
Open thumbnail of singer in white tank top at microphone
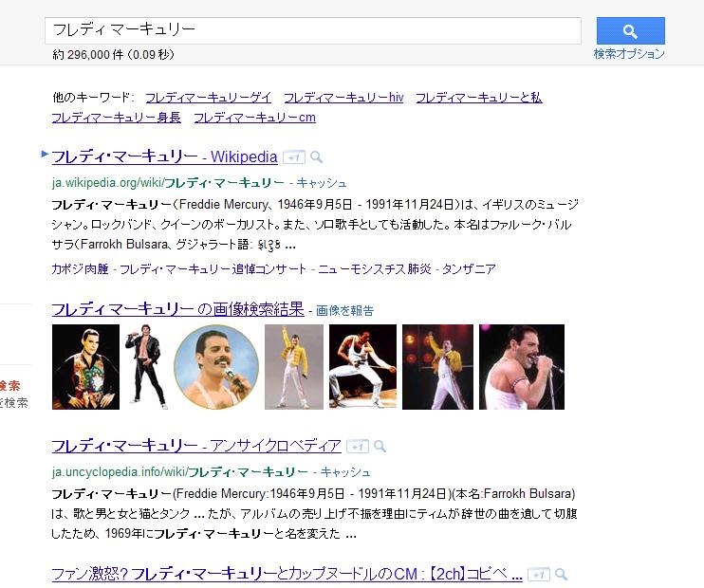click(522, 367)
